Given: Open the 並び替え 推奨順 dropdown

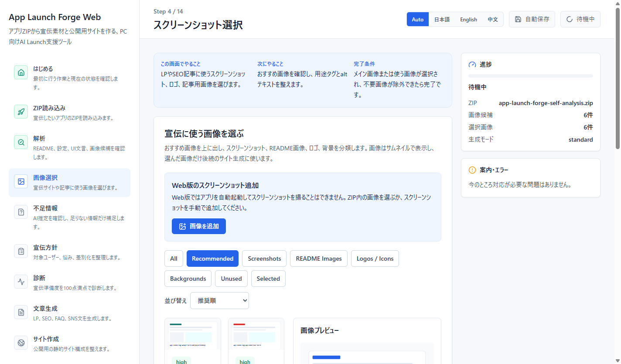Looking at the screenshot, I should pyautogui.click(x=219, y=300).
